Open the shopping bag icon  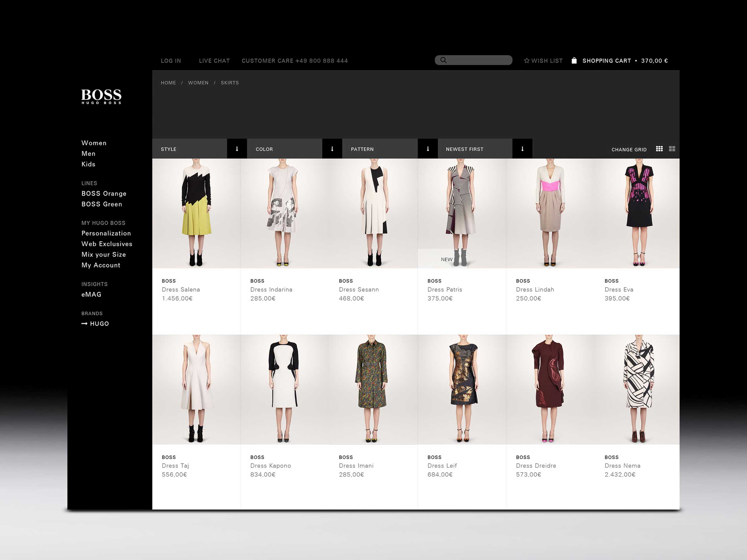coord(574,60)
